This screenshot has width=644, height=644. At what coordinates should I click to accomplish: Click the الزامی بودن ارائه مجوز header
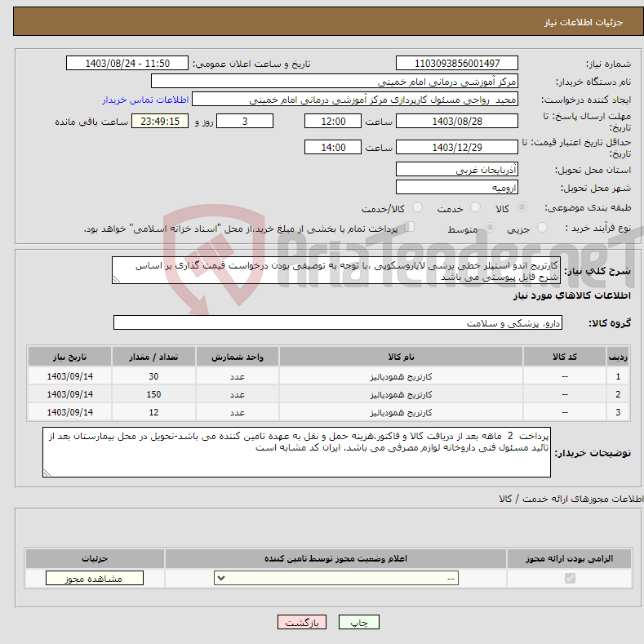click(569, 558)
